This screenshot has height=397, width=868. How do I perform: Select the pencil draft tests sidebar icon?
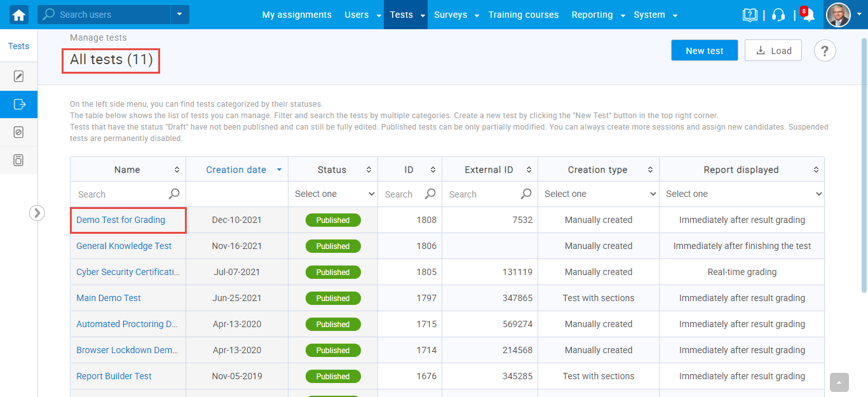pyautogui.click(x=18, y=77)
